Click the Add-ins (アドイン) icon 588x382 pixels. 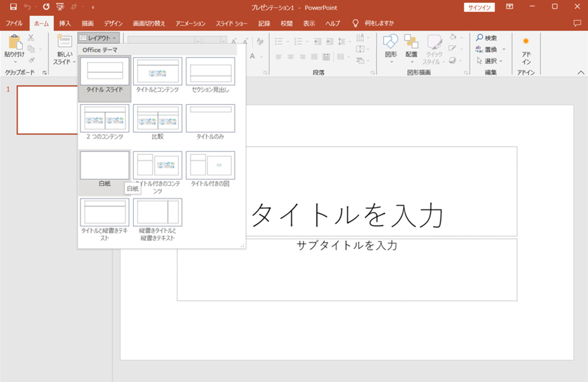coord(526,42)
